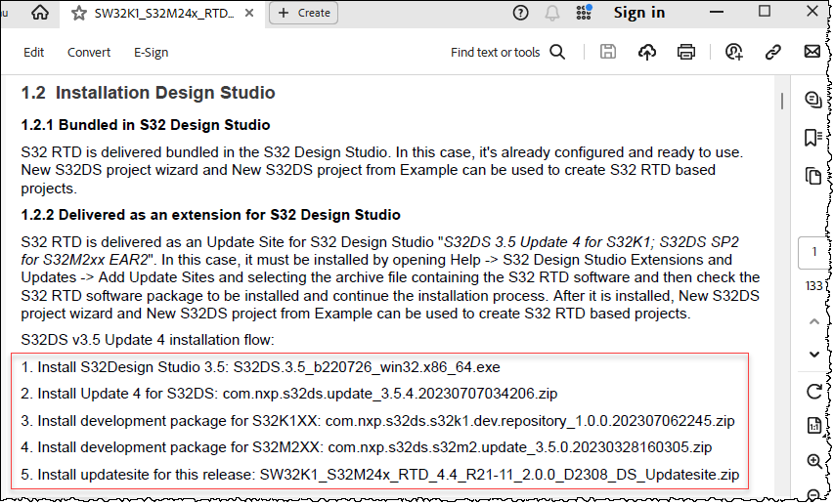Click the page number input box
Viewport: 833px width, 504px height.
point(813,252)
